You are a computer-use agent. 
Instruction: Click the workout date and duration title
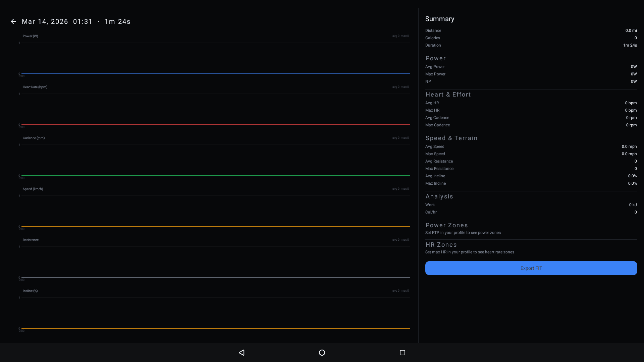(x=76, y=21)
